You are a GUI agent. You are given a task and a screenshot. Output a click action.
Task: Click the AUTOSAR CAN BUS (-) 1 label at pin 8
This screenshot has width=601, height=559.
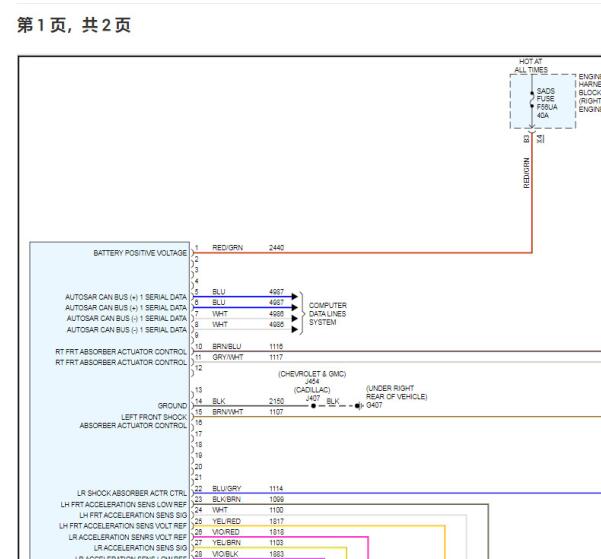126,330
